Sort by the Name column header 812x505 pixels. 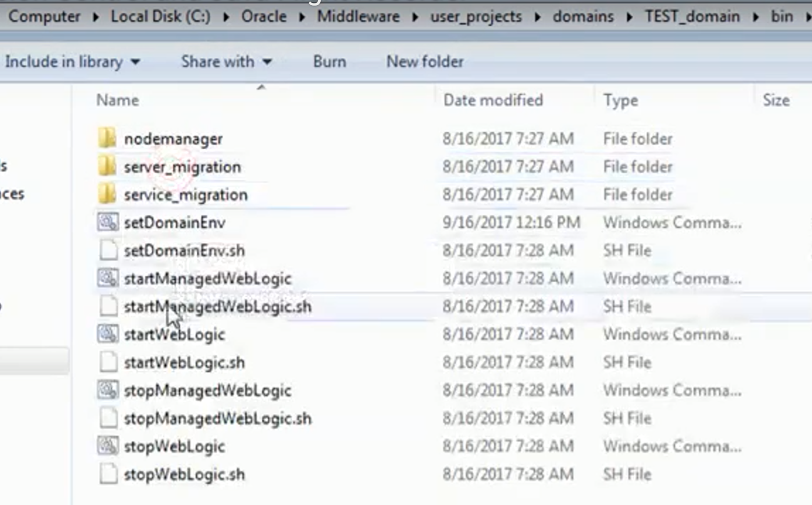point(118,101)
